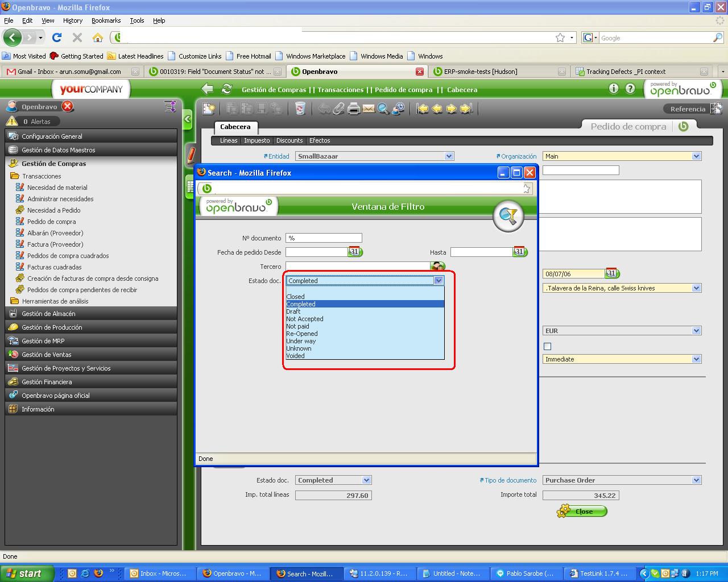Click the New record toolbar icon
The height and width of the screenshot is (582, 728).
[209, 109]
